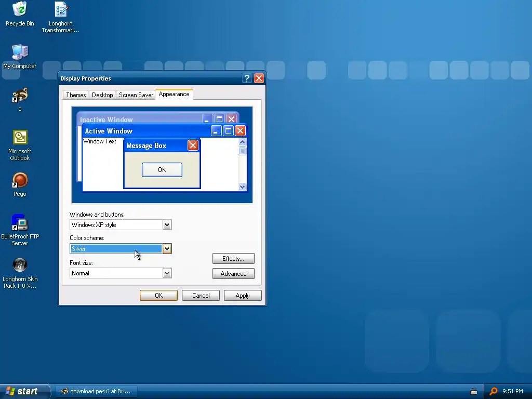Close the Display Properties dialog
The image size is (532, 399).
click(259, 78)
